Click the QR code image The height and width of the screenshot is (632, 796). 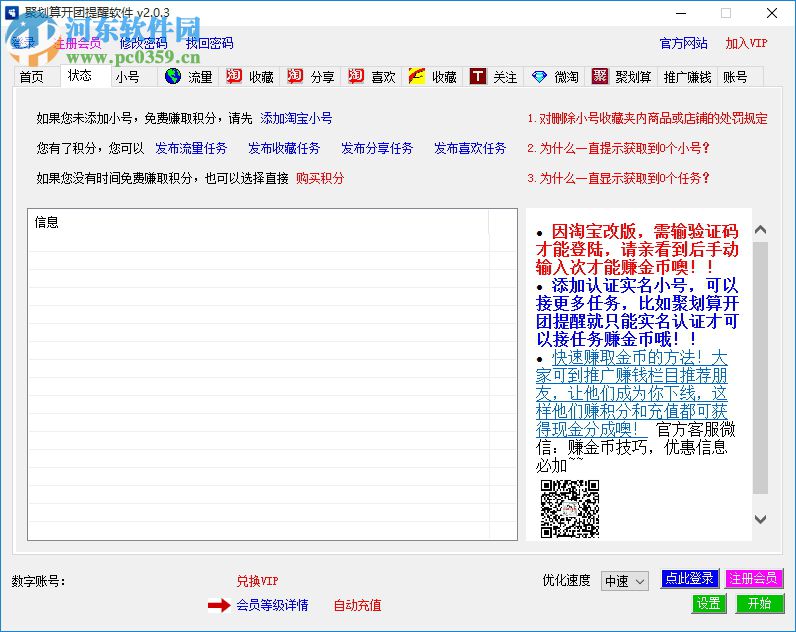pos(570,509)
